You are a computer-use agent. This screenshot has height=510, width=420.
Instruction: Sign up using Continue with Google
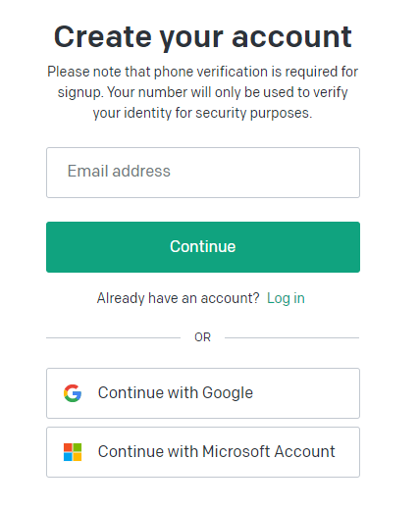pos(203,393)
